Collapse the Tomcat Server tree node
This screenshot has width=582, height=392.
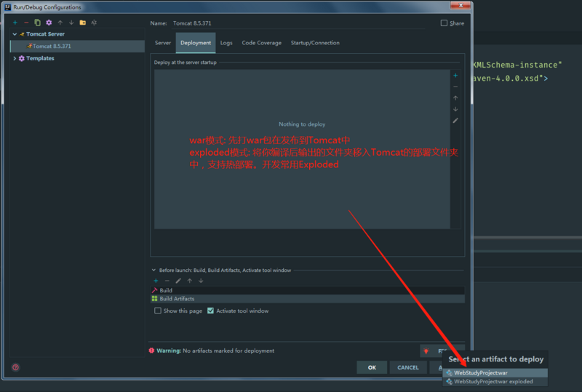click(x=15, y=34)
